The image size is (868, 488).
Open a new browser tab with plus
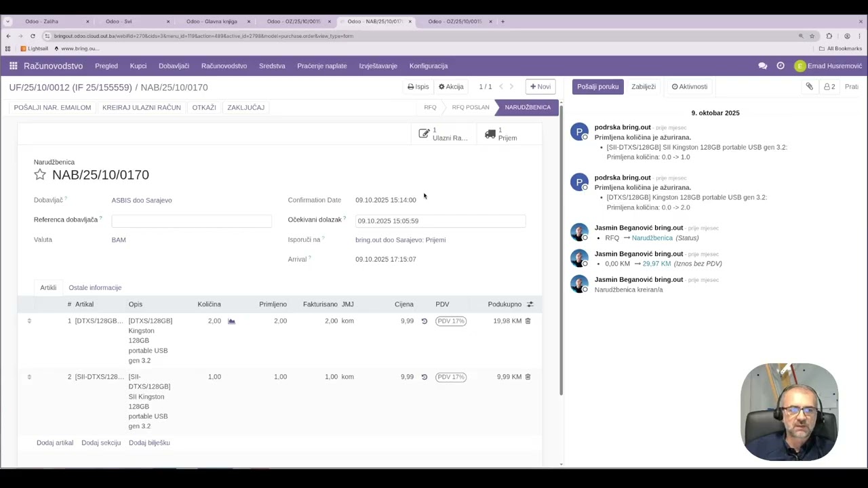click(502, 21)
